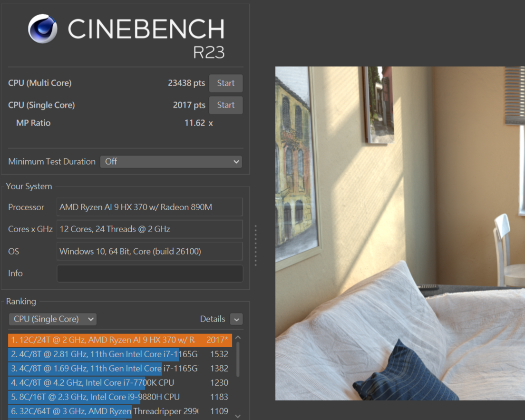Start the CPU Single Core benchmark
This screenshot has height=420, width=525.
pos(226,105)
